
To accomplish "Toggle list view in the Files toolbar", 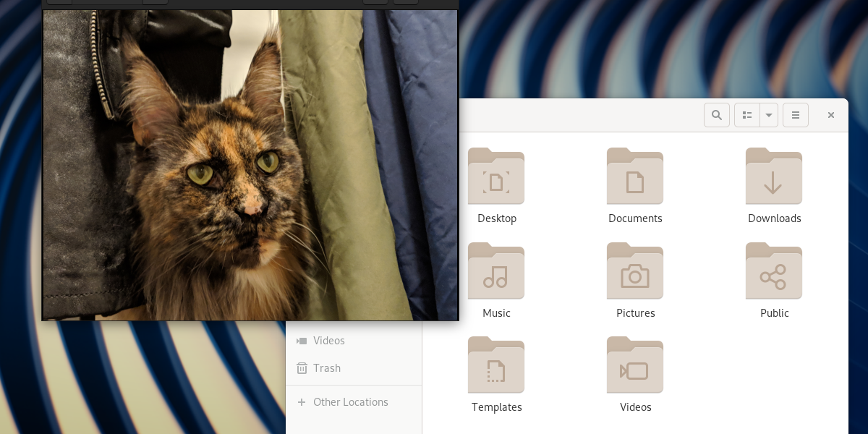I will click(x=747, y=115).
